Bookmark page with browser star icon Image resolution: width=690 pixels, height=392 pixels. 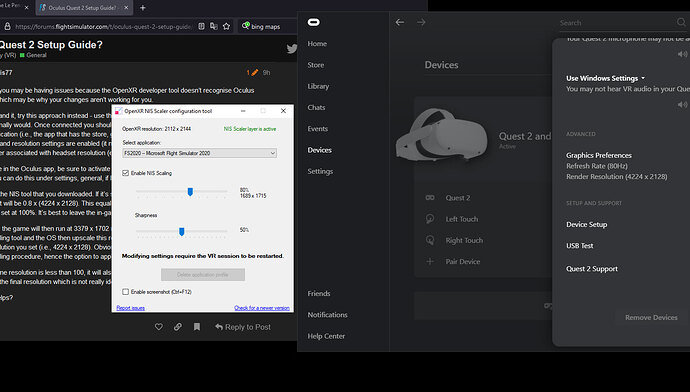point(226,26)
